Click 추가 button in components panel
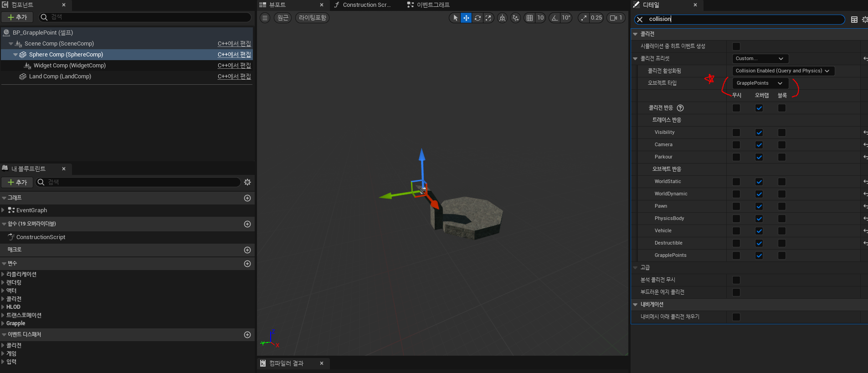The height and width of the screenshot is (373, 868). coord(17,17)
